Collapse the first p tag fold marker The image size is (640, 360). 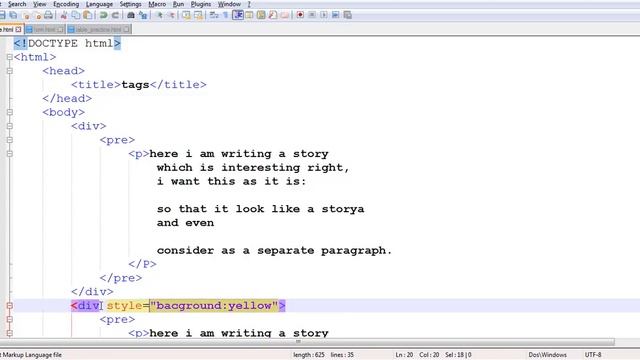[x=9, y=154]
